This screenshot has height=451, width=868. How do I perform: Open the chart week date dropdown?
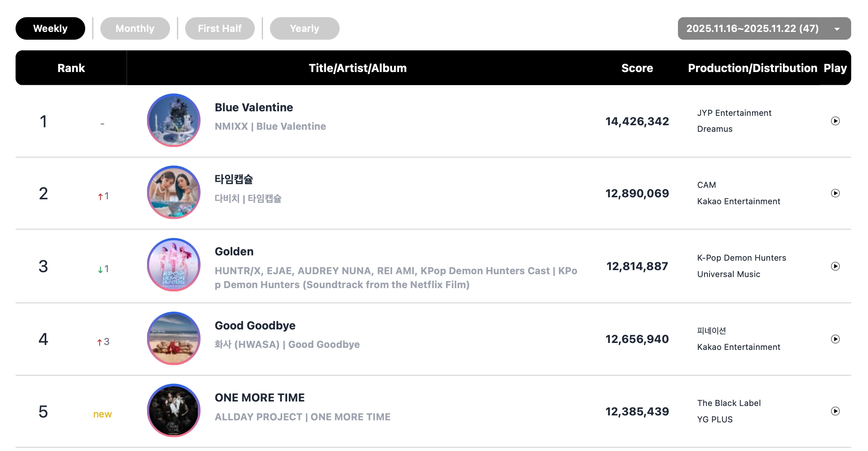coord(764,29)
